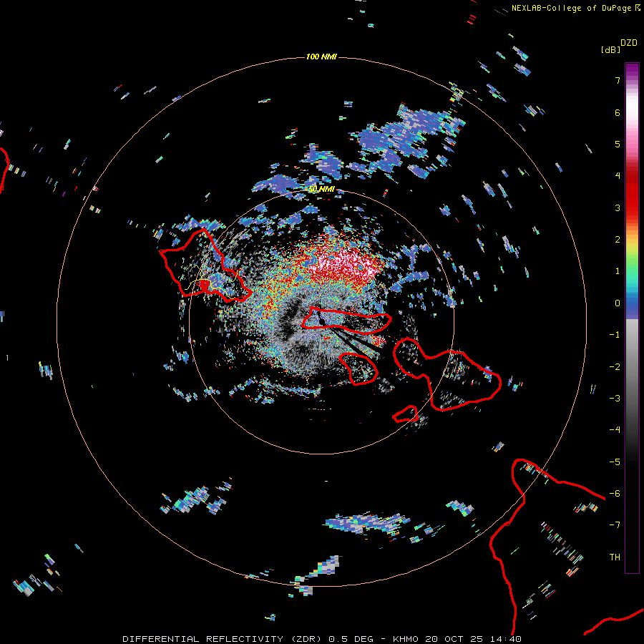The image size is (644, 644).
Task: Click the words DIFFERENTIAL REFLECTIVITY in caption
Action: pos(203,639)
